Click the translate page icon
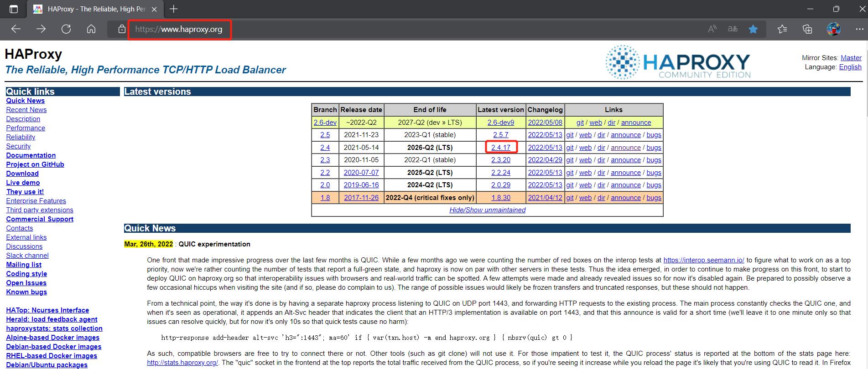 tap(733, 29)
